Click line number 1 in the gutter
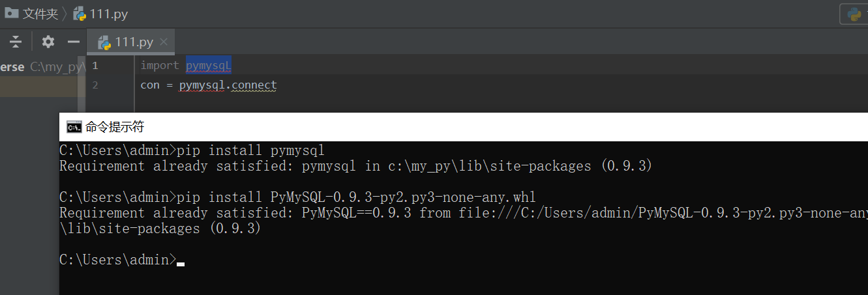Viewport: 868px width, 295px height. click(x=95, y=66)
